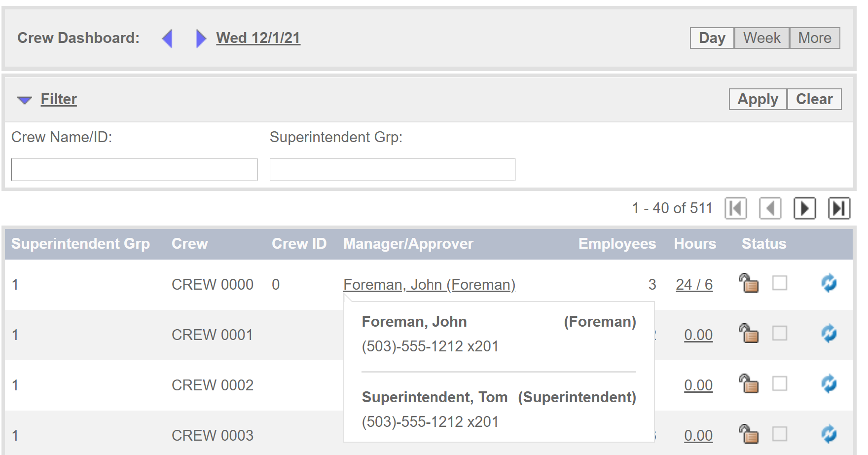Refresh the CREW 0003 row
The width and height of the screenshot is (868, 455).
coord(829,434)
